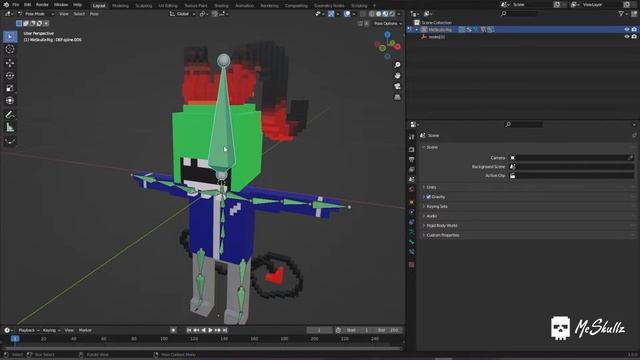
Task: Select the Annotate tool
Action: [x=10, y=115]
